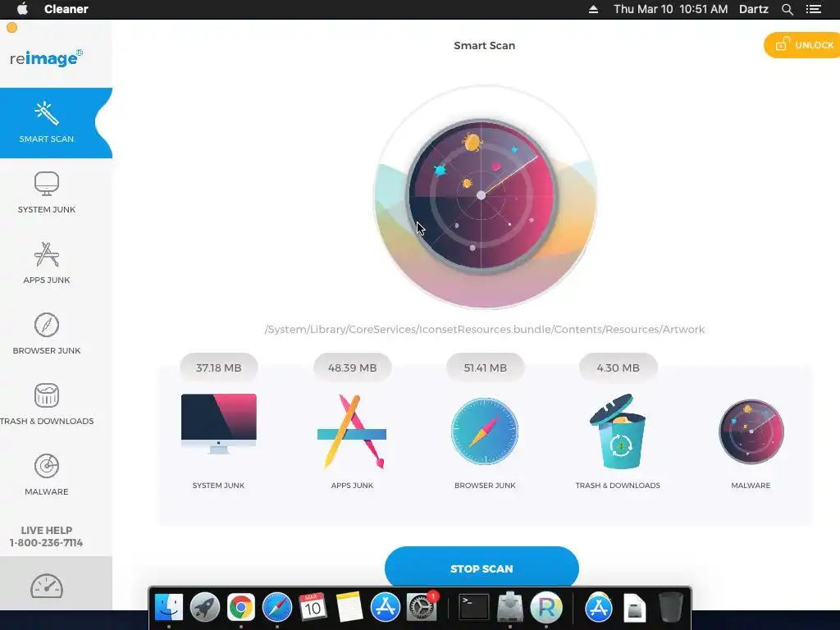This screenshot has width=840, height=630.
Task: Click the Unlock button
Action: tap(802, 45)
